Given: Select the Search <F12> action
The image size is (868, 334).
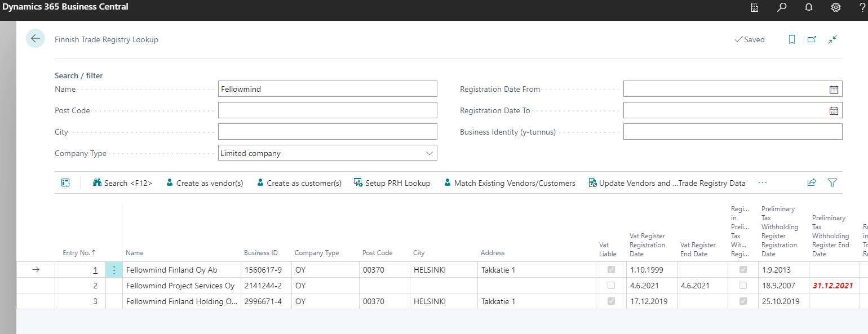Looking at the screenshot, I should coord(122,182).
